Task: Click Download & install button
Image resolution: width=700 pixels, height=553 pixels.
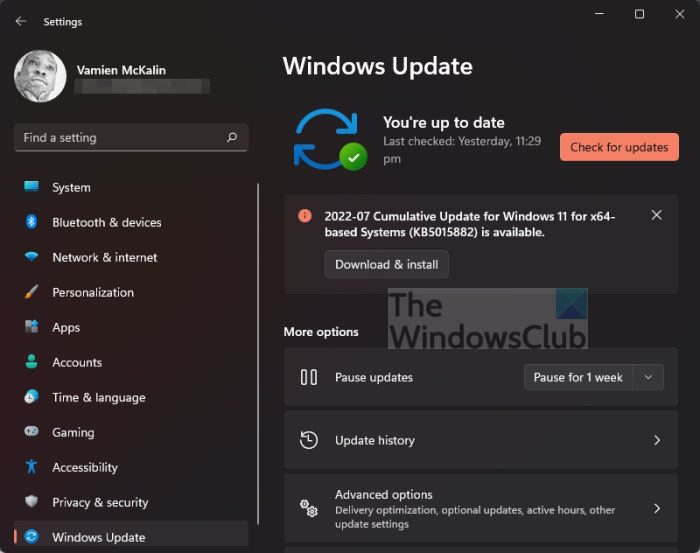Action: pyautogui.click(x=387, y=265)
